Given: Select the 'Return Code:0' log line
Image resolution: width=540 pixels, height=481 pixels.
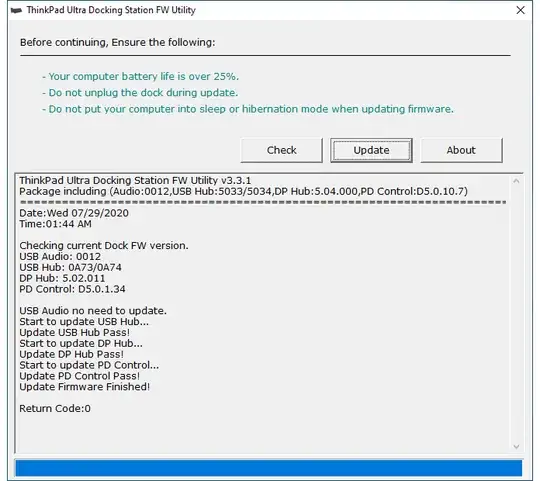Looking at the screenshot, I should 55,409.
